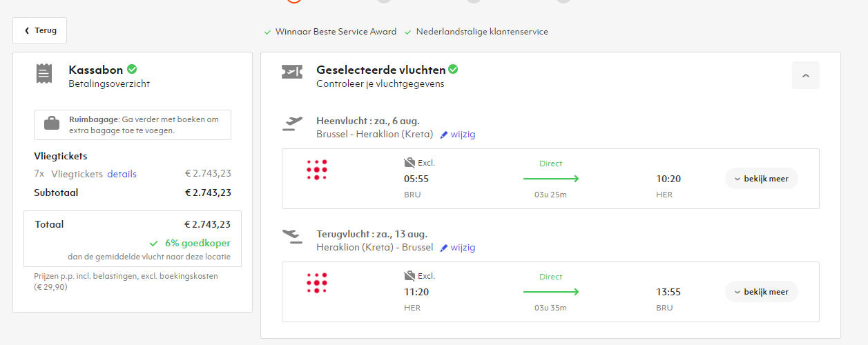The width and height of the screenshot is (868, 345).
Task: Click the Totaal price box
Action: 133,238
